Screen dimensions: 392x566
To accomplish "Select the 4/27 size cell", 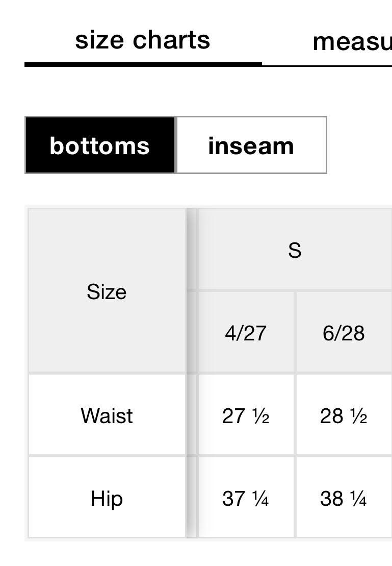I will [x=246, y=332].
